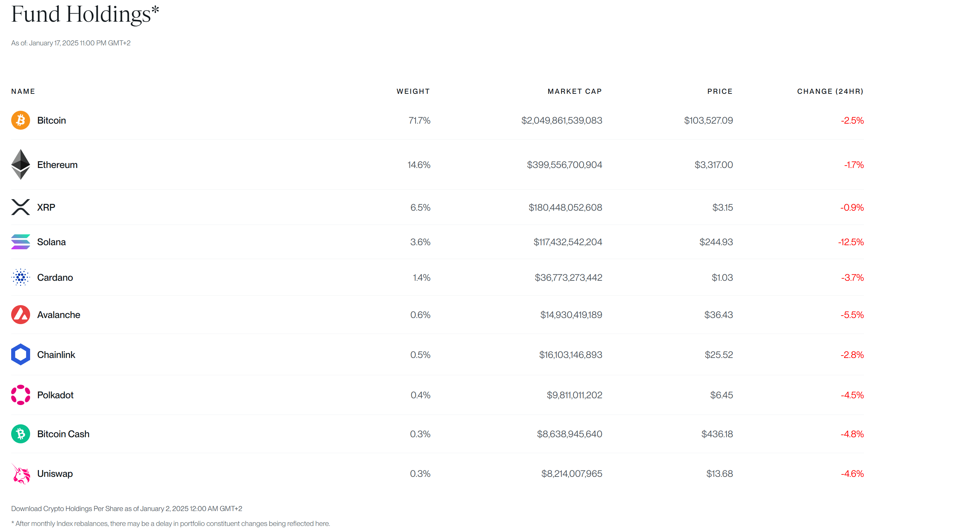Open the Crypto Holdings Per Share download link
This screenshot has height=530, width=980.
point(127,508)
